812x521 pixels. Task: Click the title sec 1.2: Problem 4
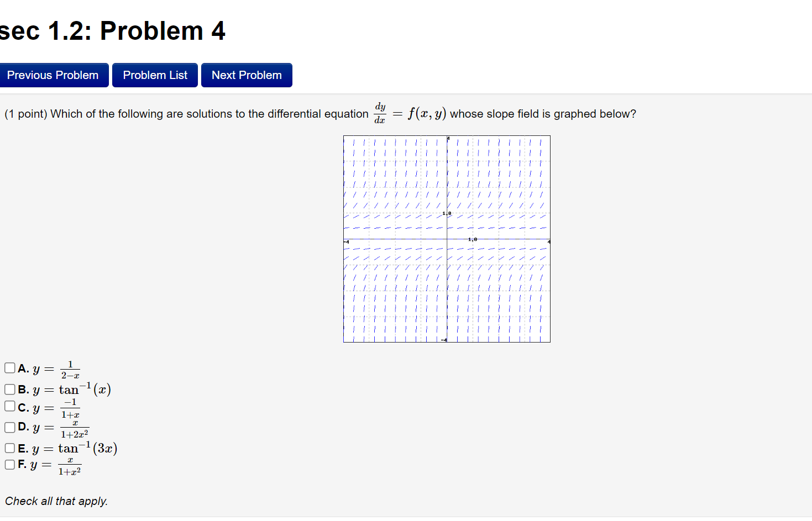[112, 30]
